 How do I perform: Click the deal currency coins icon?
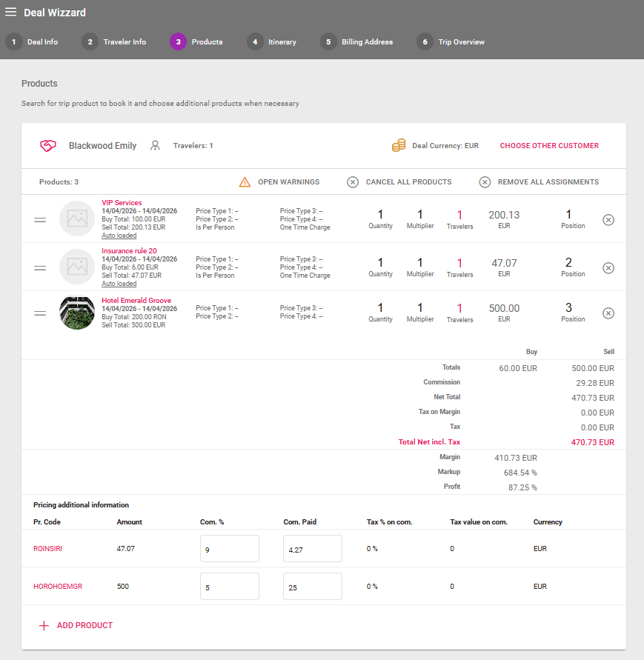(x=399, y=146)
